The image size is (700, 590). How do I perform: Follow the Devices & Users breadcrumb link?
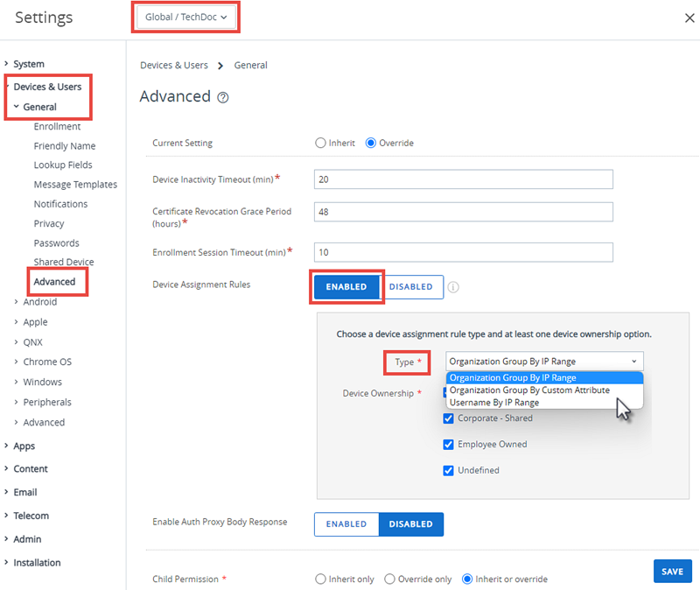click(x=174, y=65)
